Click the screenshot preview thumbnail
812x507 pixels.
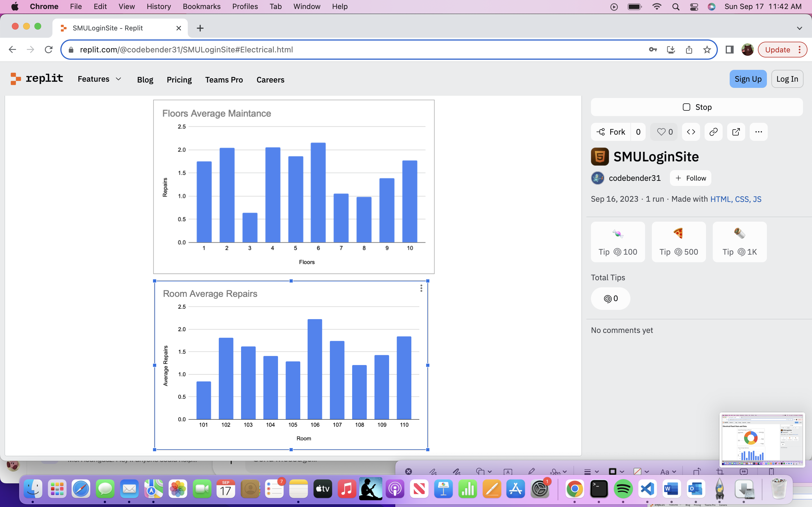[762, 439]
